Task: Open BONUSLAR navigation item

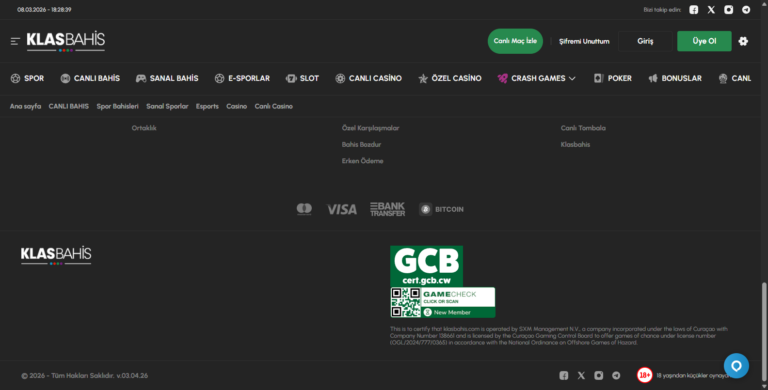Action: (675, 78)
